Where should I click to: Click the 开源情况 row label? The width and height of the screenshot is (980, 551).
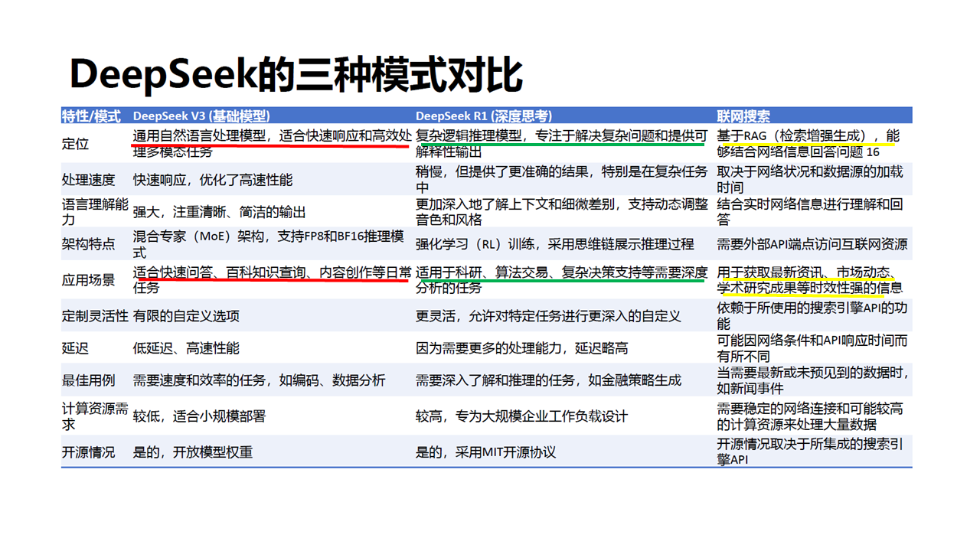[88, 452]
